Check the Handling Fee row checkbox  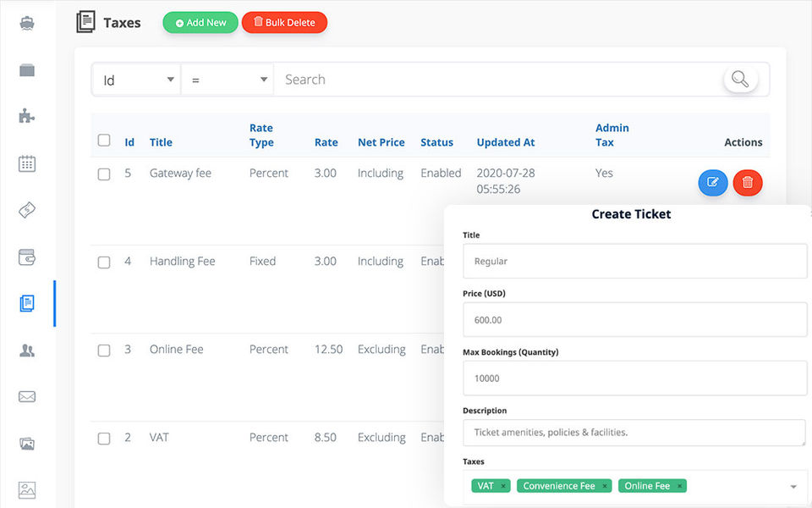(104, 262)
